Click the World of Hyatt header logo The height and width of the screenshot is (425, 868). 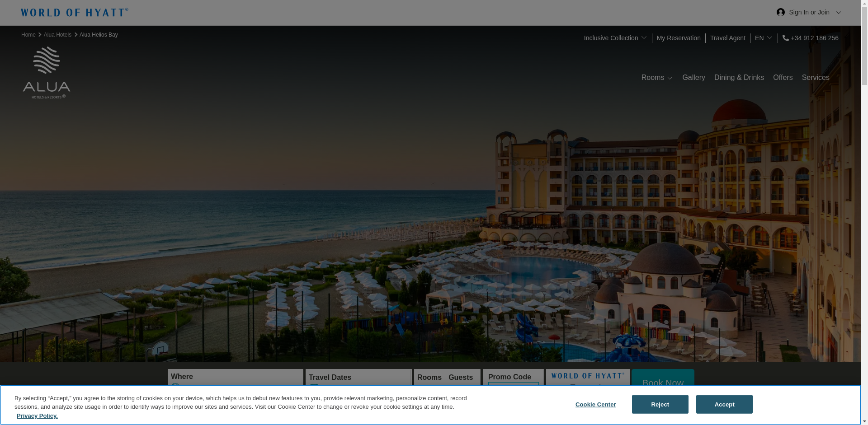(x=75, y=12)
